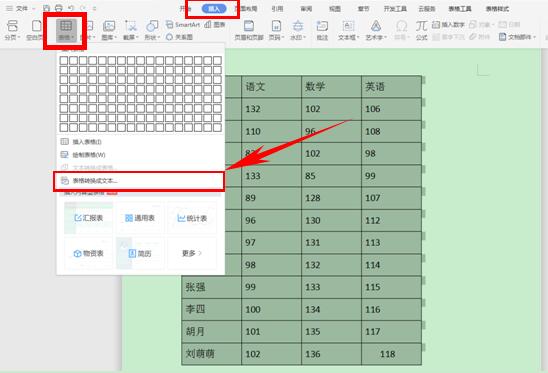The image size is (548, 373).
Task: Open 艺术字 word art tool
Action: (x=376, y=30)
